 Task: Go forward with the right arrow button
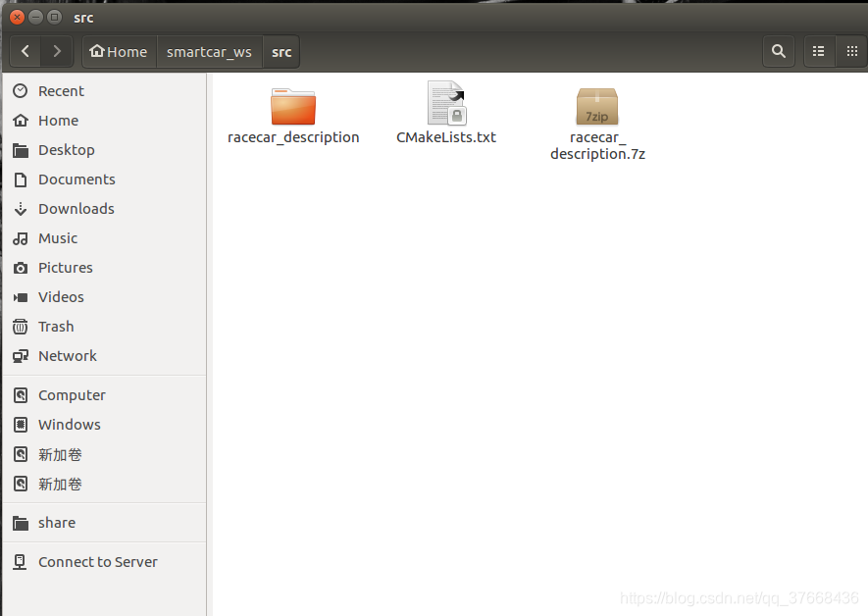pos(57,51)
